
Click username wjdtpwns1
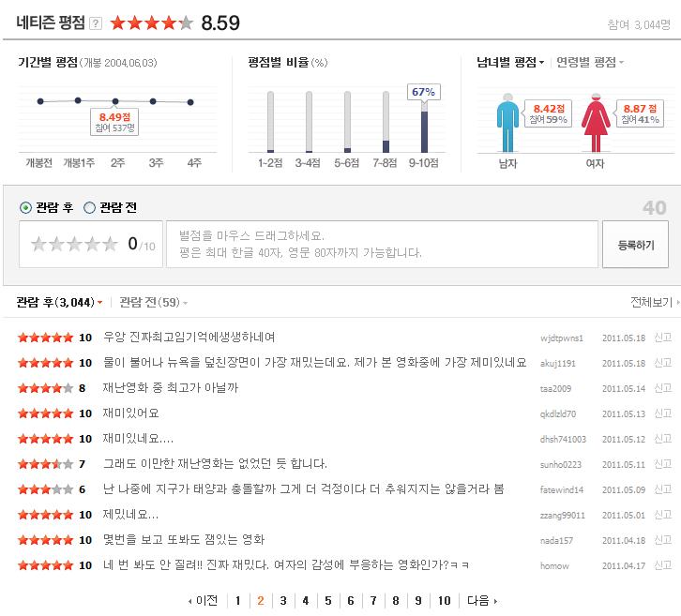(562, 338)
